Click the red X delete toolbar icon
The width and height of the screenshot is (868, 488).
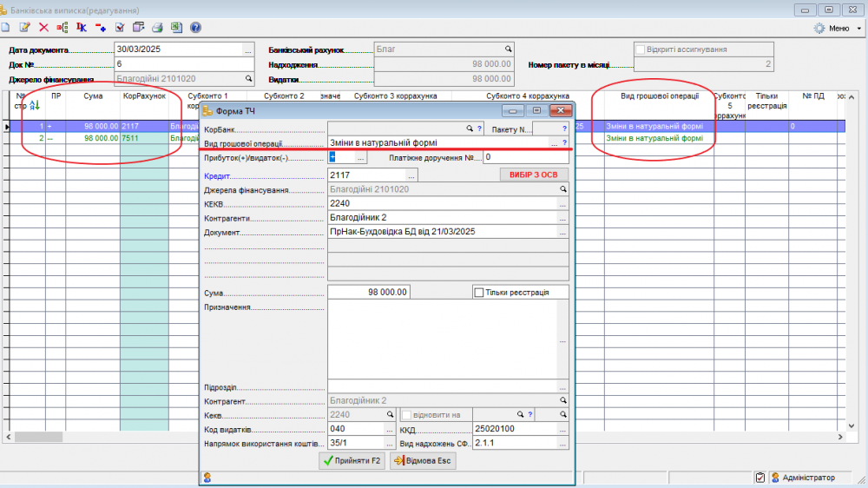click(43, 28)
